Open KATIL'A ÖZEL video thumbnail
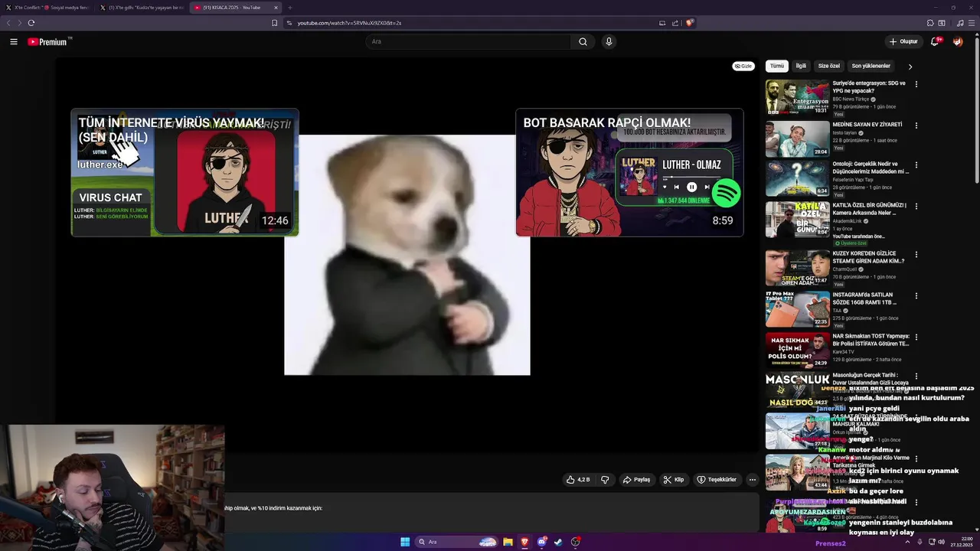 click(797, 220)
